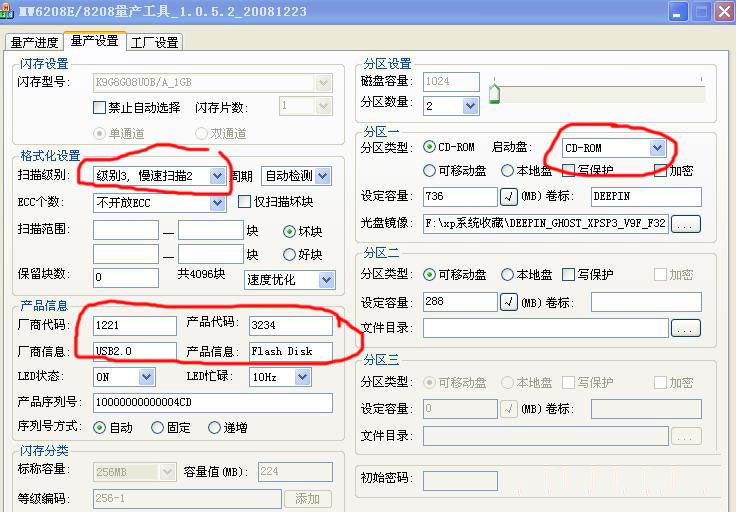This screenshot has height=512, width=736.
Task: Open the LED状态 ON dropdown
Action: (x=146, y=377)
